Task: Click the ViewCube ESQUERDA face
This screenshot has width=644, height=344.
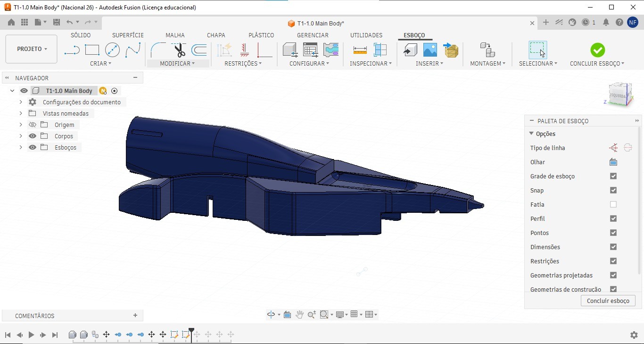Action: (618, 96)
